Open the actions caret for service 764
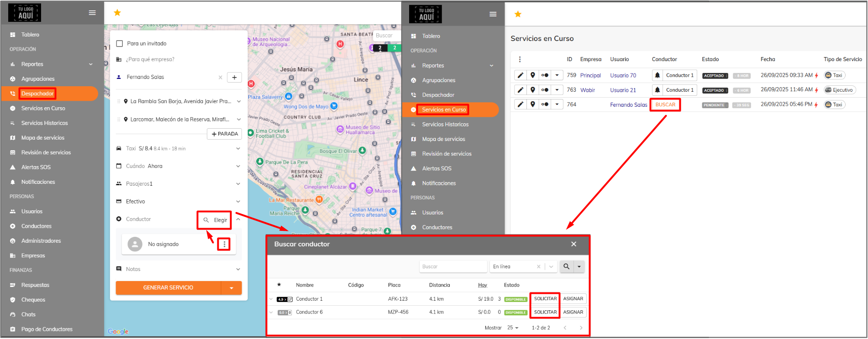This screenshot has height=339, width=868. 557,104
